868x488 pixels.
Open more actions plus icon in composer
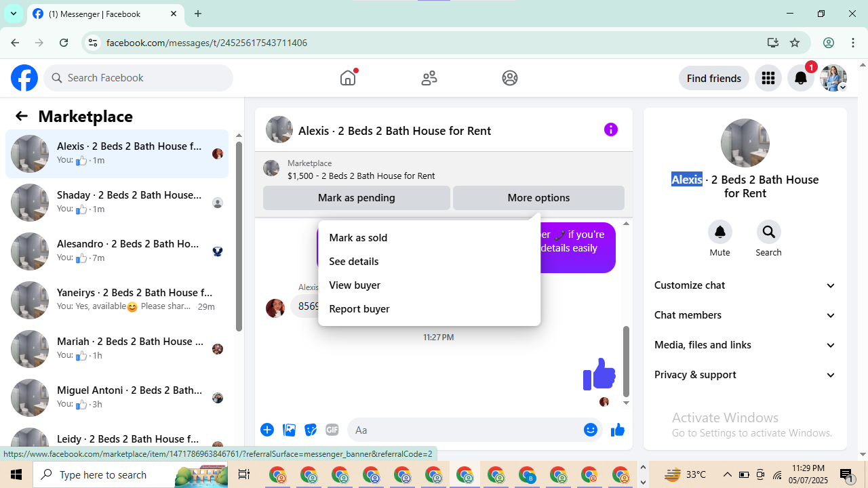coord(267,430)
